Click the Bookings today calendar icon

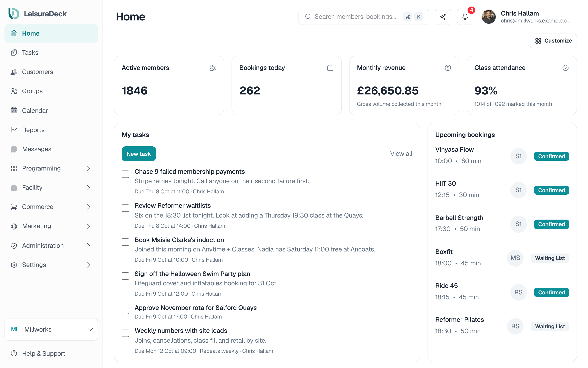tap(330, 68)
